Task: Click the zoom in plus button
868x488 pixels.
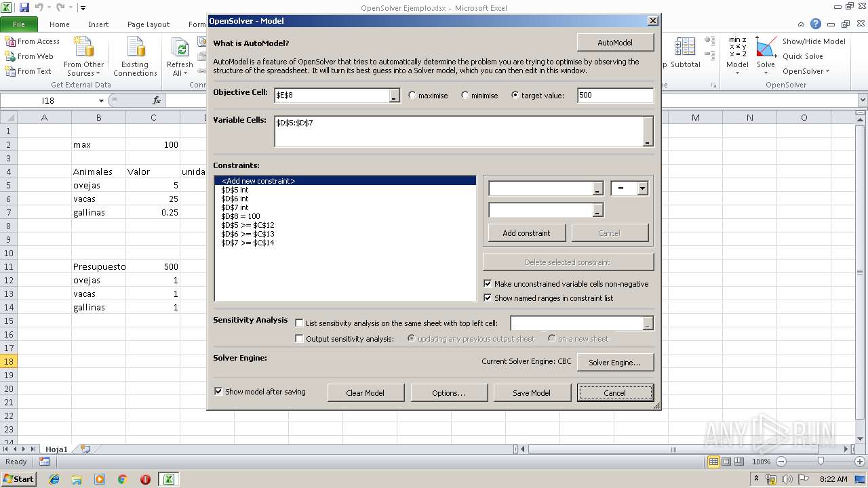Action: point(860,462)
